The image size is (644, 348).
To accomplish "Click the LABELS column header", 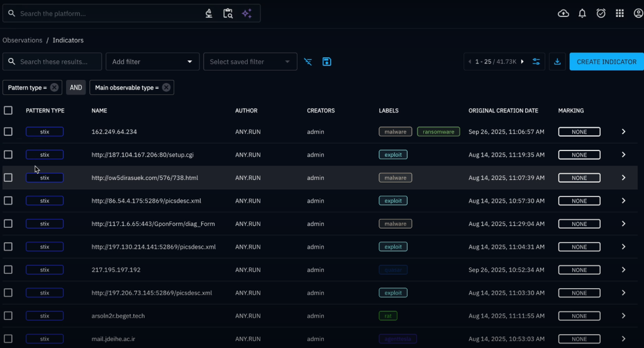I will (389, 111).
